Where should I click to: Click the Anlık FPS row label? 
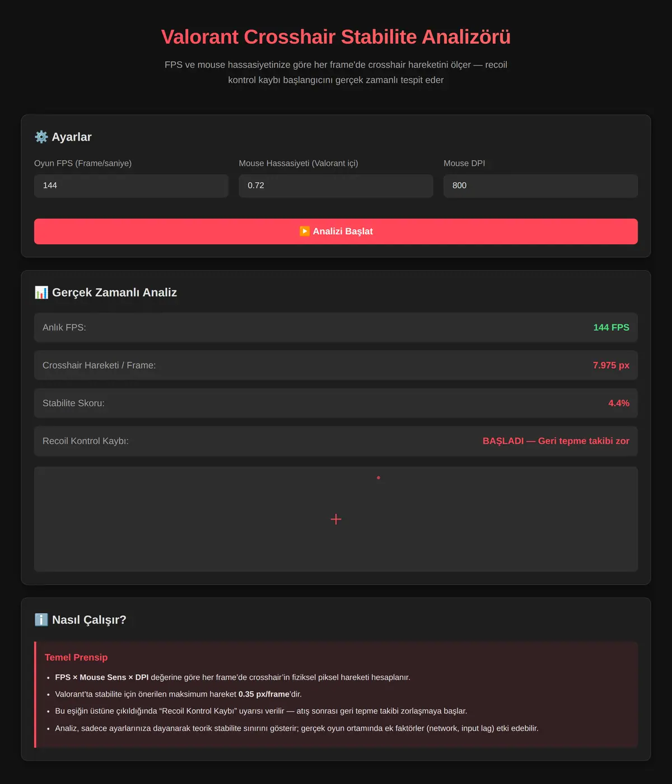point(64,327)
